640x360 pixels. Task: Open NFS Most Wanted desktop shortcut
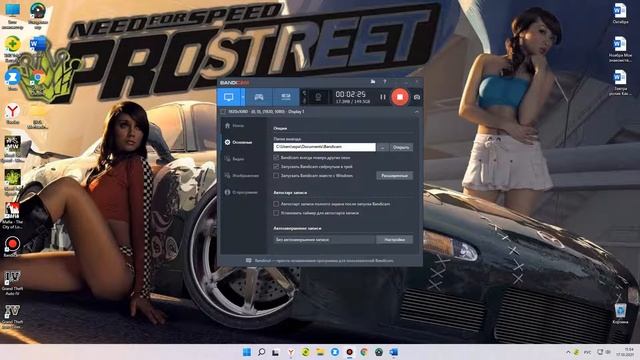(x=12, y=149)
